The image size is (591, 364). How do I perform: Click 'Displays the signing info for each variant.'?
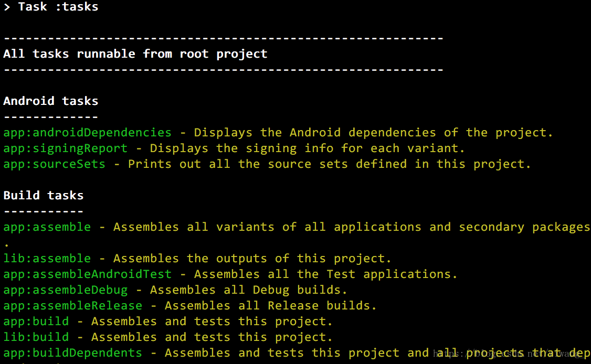[307, 148]
